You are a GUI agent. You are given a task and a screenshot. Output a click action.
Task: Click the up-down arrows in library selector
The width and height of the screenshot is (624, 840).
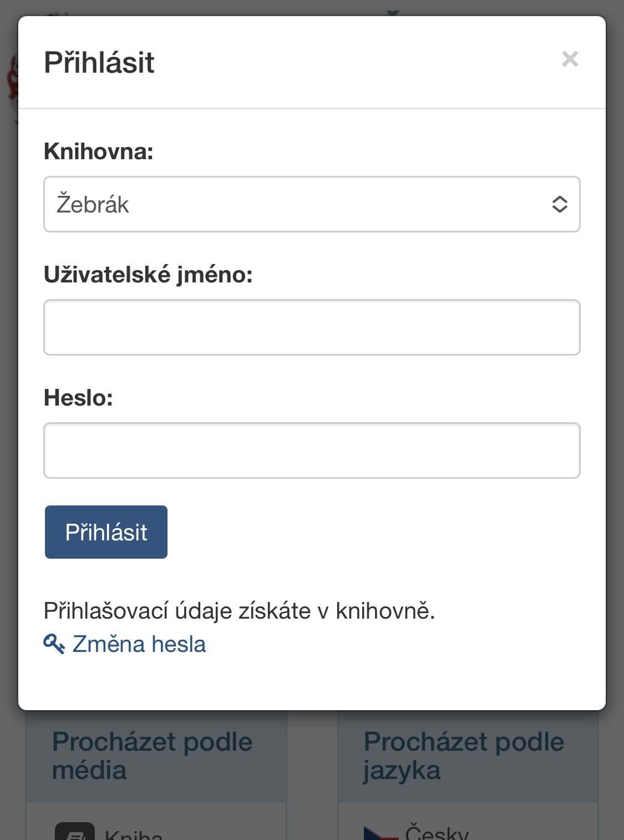[x=560, y=204]
